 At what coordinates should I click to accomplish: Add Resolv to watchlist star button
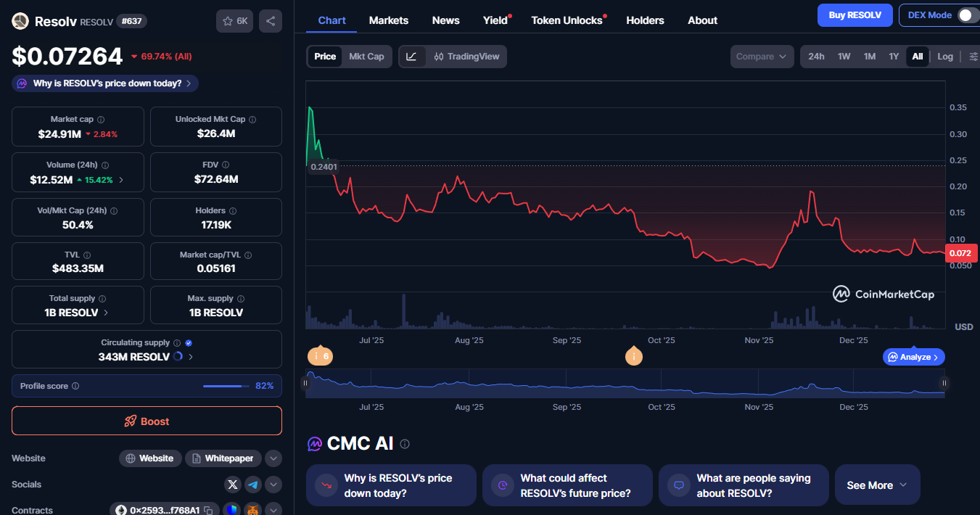click(234, 21)
